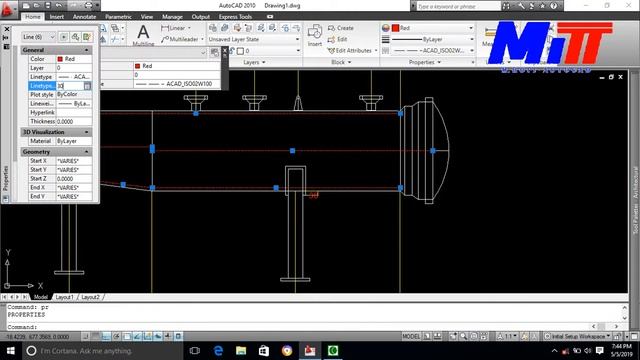Screen dimensions: 640x360
Task: Open File Explorer from taskbar
Action: pyautogui.click(x=241, y=351)
